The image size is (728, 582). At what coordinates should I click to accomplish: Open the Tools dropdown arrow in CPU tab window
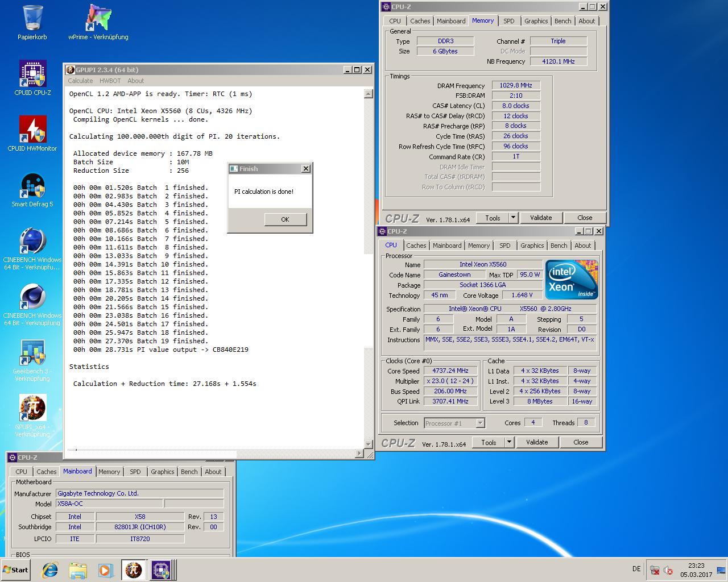(x=509, y=442)
